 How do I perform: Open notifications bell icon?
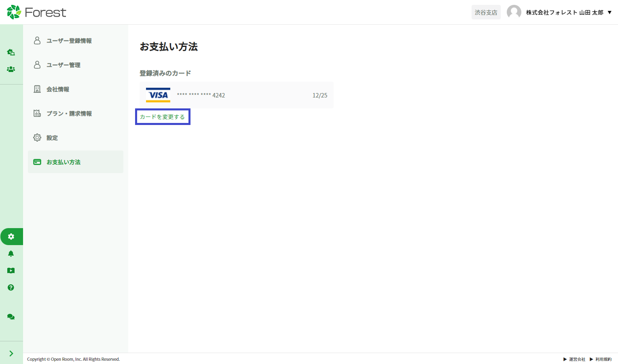(11, 254)
